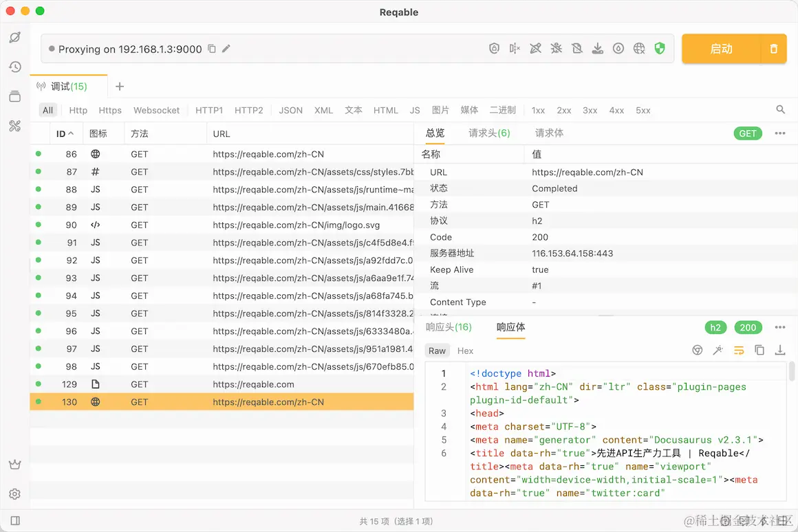This screenshot has height=532, width=798.
Task: Select the Raw view mode
Action: [x=437, y=351]
